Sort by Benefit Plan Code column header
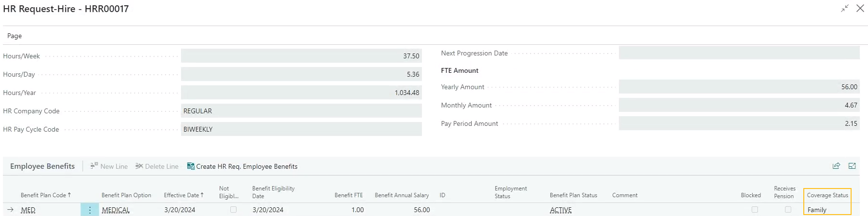 pyautogui.click(x=45, y=195)
